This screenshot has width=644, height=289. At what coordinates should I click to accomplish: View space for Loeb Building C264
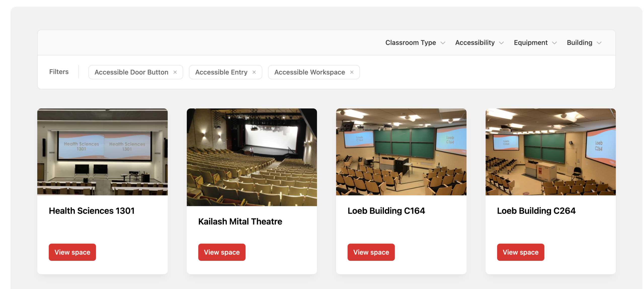[520, 252]
